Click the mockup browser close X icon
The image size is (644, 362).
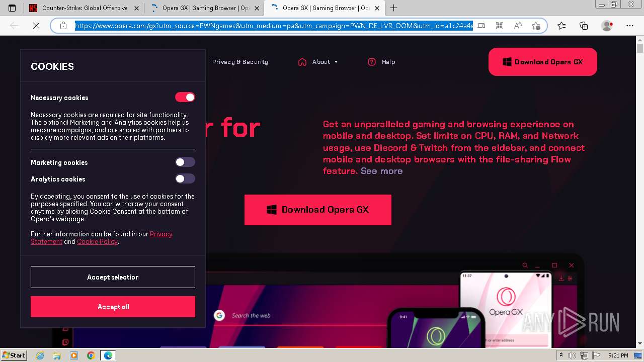572,265
